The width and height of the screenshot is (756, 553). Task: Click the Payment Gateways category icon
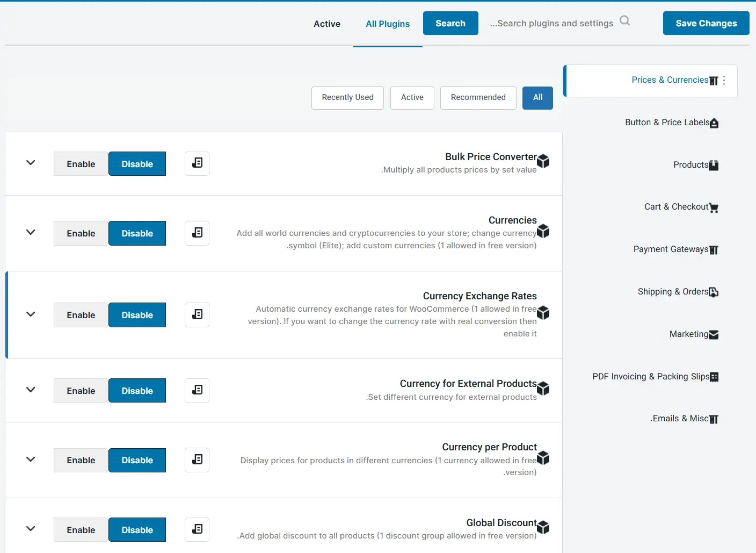point(714,250)
